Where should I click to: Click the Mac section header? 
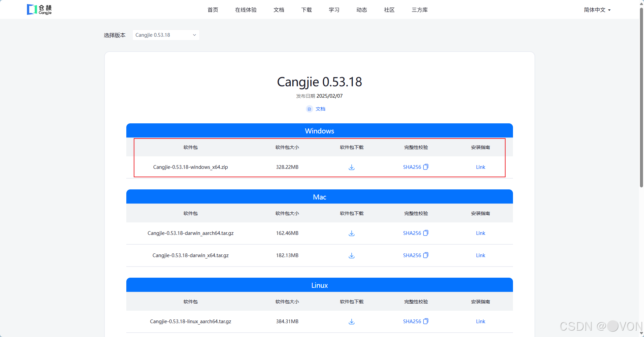tap(320, 197)
